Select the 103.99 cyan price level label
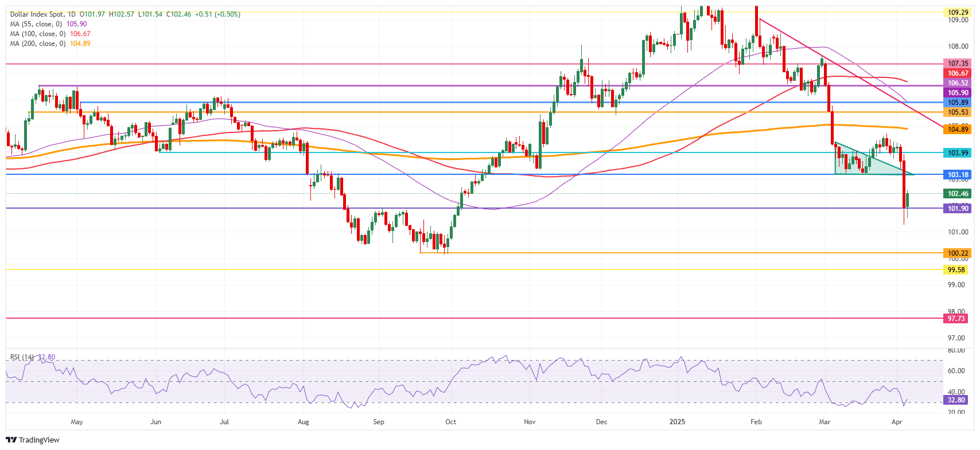Screen dimensions: 980x450 (x=958, y=152)
